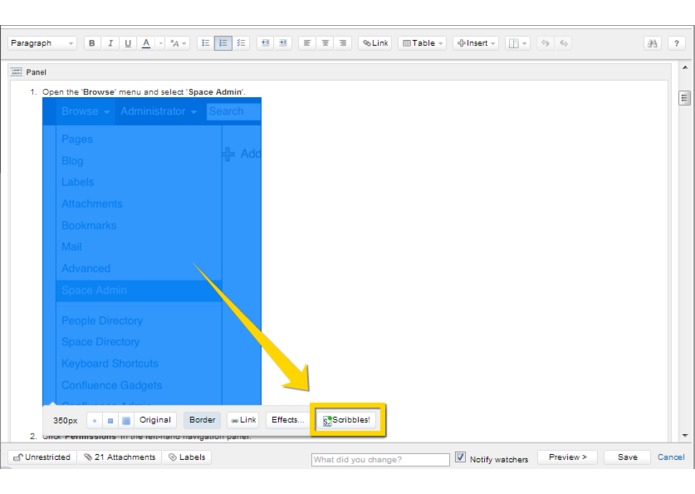The height and width of the screenshot is (494, 695).
Task: Open the Table dropdown menu
Action: tap(422, 43)
